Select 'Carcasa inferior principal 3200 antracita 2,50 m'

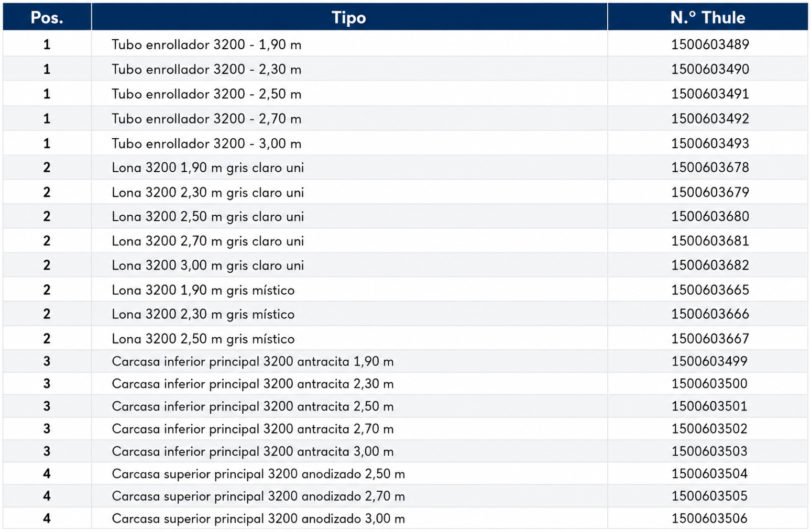[253, 406]
